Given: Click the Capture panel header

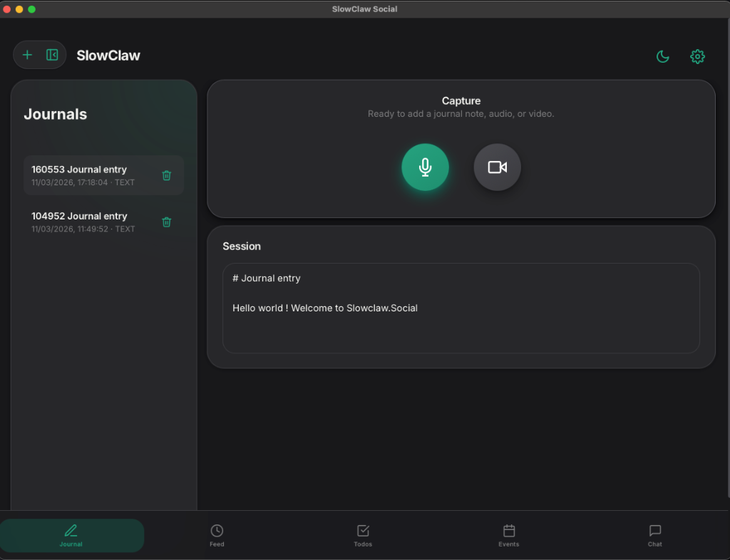Looking at the screenshot, I should tap(461, 100).
